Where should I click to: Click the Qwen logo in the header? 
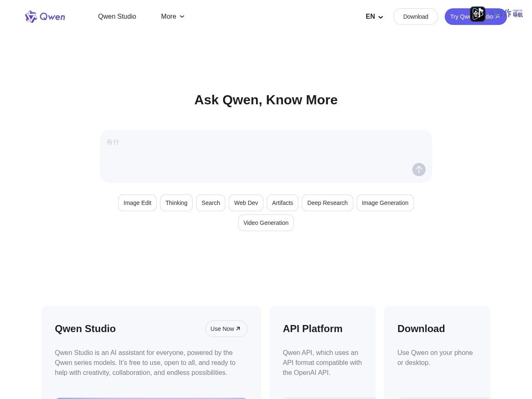[45, 17]
